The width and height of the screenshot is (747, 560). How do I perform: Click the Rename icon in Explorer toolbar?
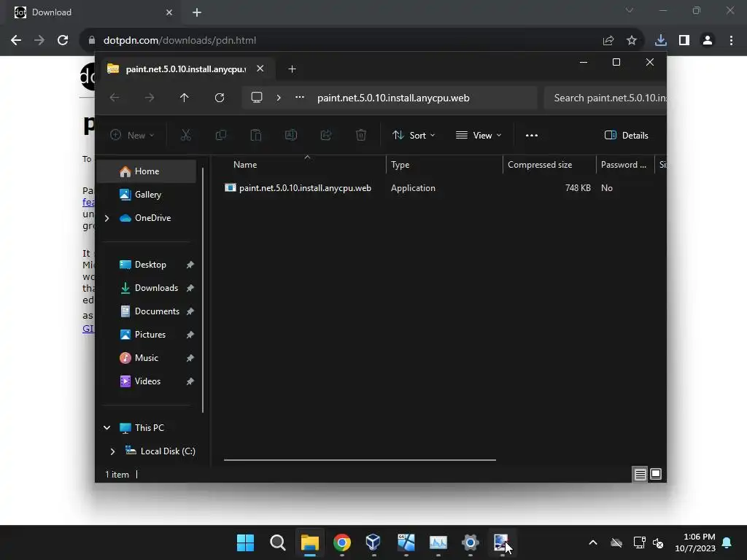(290, 135)
